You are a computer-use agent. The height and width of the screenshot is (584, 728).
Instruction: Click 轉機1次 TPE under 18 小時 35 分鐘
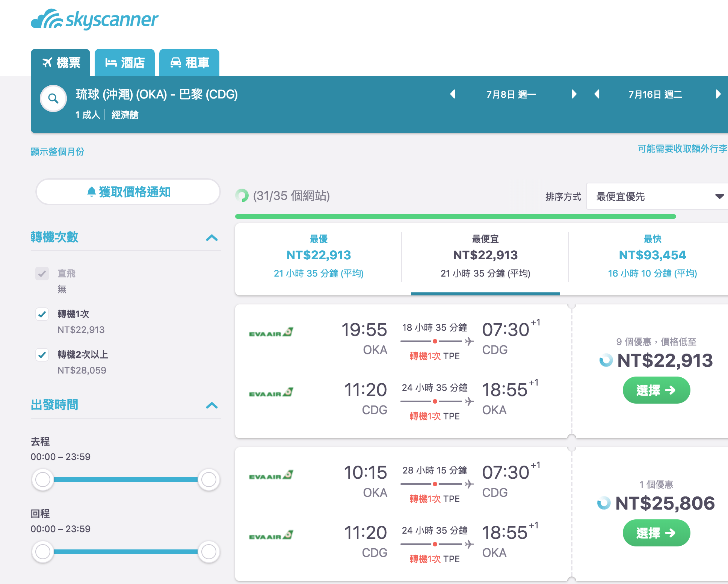pyautogui.click(x=435, y=356)
